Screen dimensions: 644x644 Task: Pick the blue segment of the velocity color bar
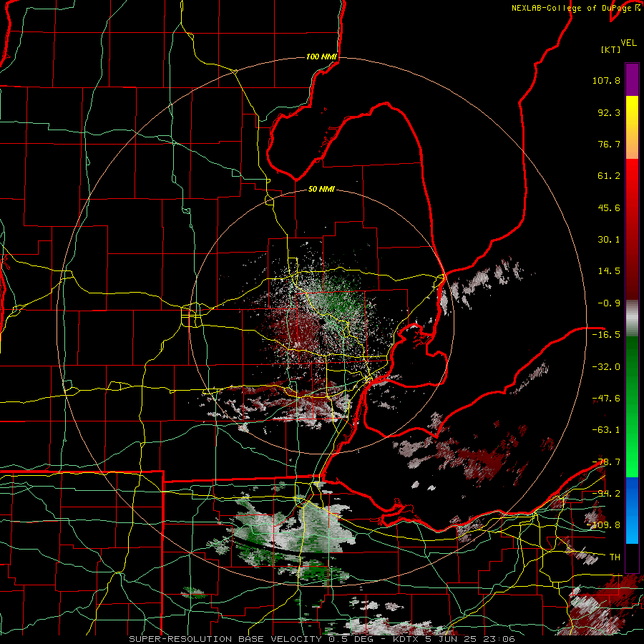pyautogui.click(x=632, y=510)
